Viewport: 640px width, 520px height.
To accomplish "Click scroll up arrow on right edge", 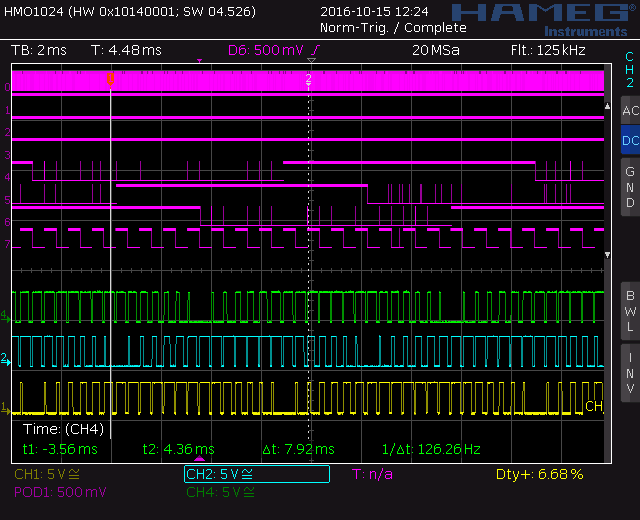I will pyautogui.click(x=607, y=106).
